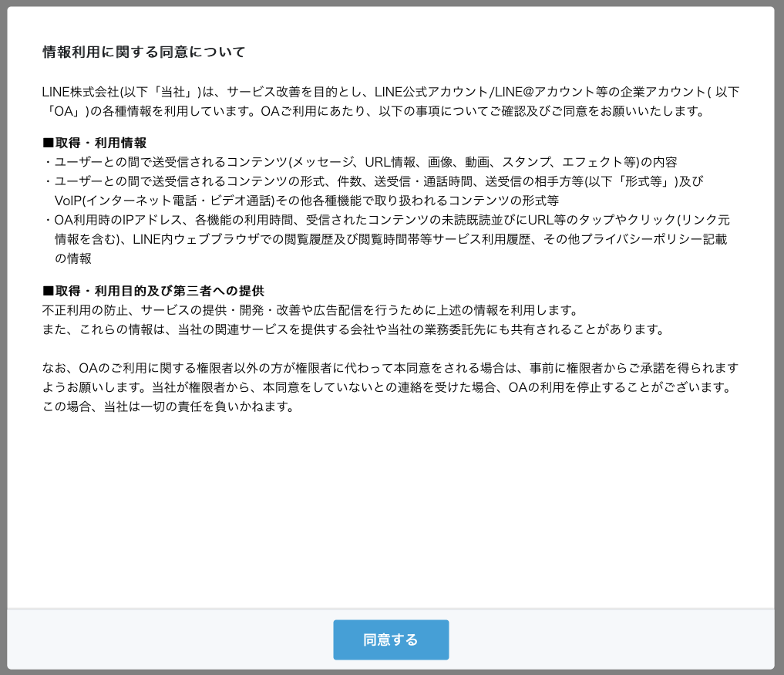Click the line mentioning LINE内ウェブブラウザでの閲覧履歴
This screenshot has width=784, height=675.
click(391, 239)
